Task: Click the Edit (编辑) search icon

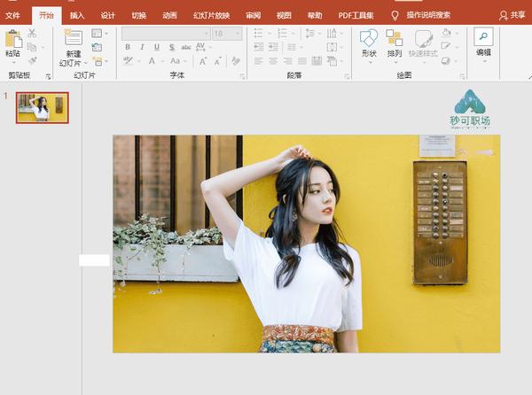Action: coord(483,37)
